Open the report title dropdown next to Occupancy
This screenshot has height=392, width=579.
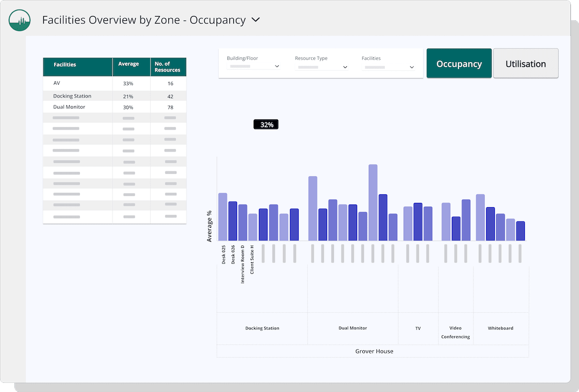click(x=255, y=20)
